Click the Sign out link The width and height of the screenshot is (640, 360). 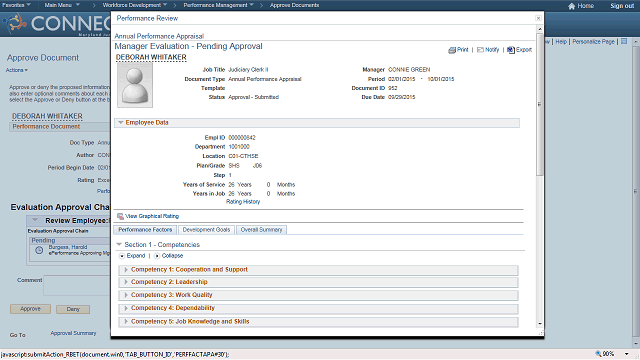pos(622,6)
